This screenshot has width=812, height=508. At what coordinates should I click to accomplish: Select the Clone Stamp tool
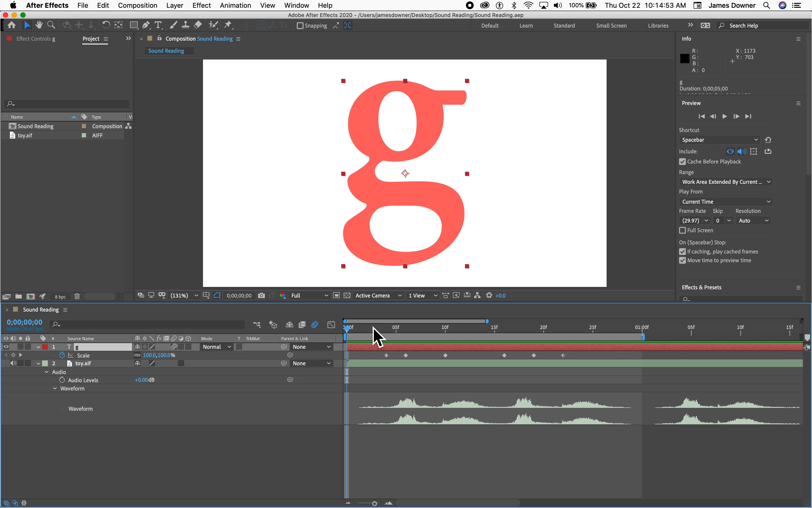185,25
